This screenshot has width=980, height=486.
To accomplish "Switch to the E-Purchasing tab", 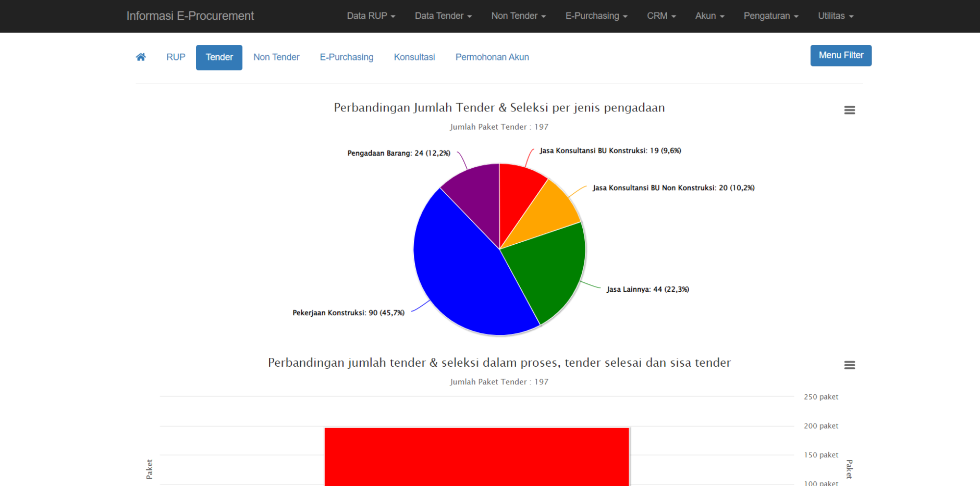I will [347, 57].
